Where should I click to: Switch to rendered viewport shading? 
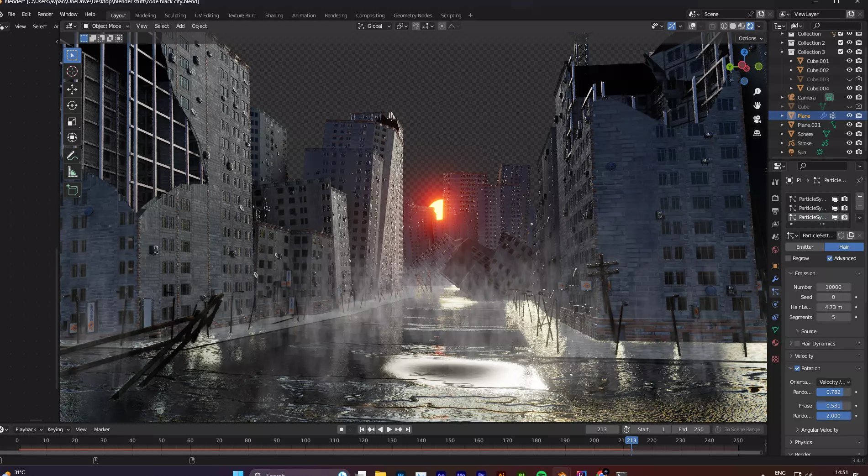click(x=750, y=26)
